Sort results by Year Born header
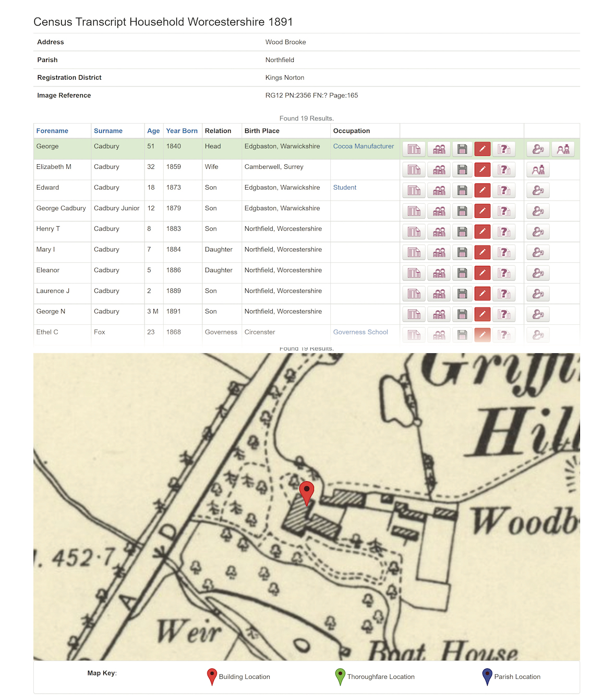The height and width of the screenshot is (697, 616). (x=182, y=131)
